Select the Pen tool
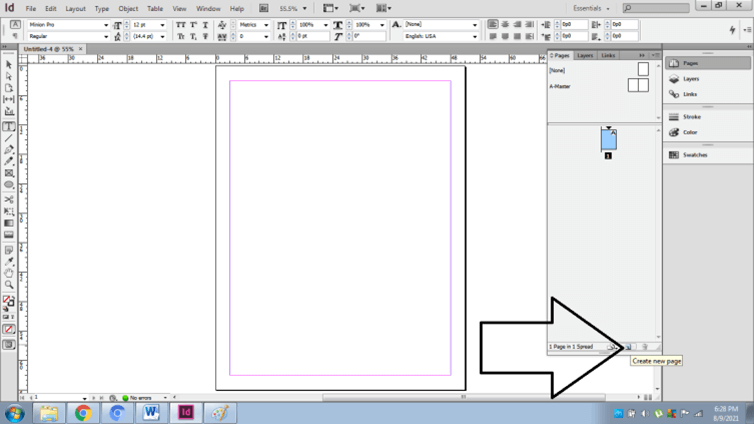Screen dimensions: 754x424 tap(9, 150)
